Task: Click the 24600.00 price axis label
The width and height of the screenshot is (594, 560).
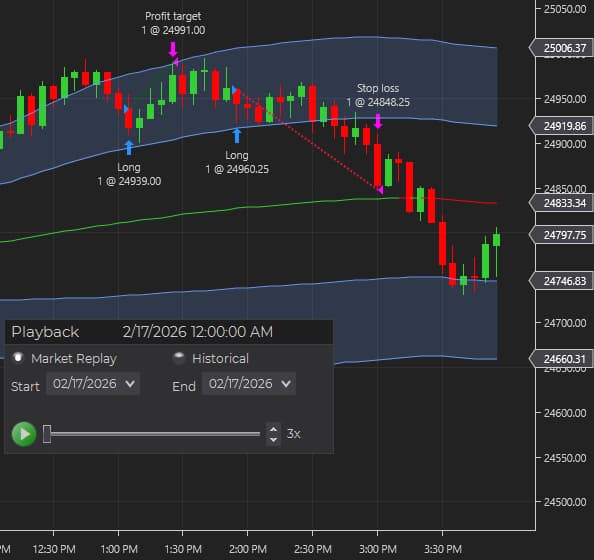Action: pyautogui.click(x=565, y=413)
